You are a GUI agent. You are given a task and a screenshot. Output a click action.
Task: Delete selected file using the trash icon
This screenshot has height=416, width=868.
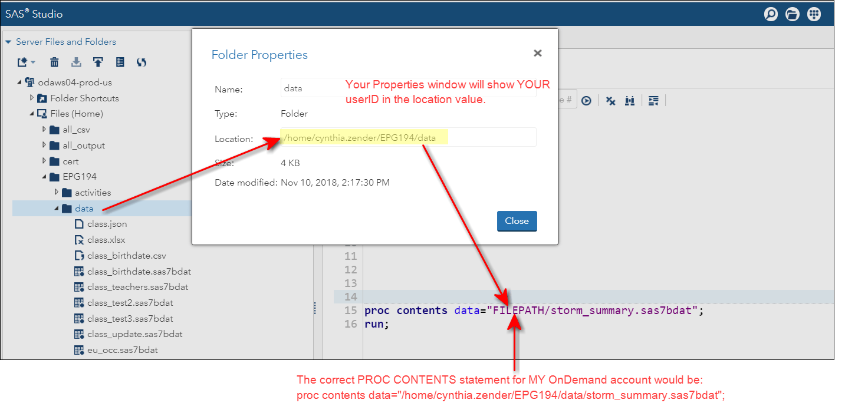54,62
